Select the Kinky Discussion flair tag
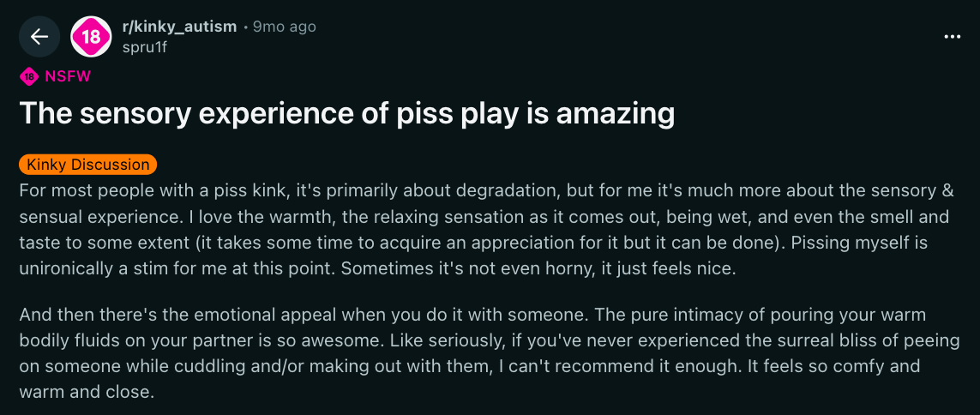The width and height of the screenshot is (980, 415). point(87,164)
